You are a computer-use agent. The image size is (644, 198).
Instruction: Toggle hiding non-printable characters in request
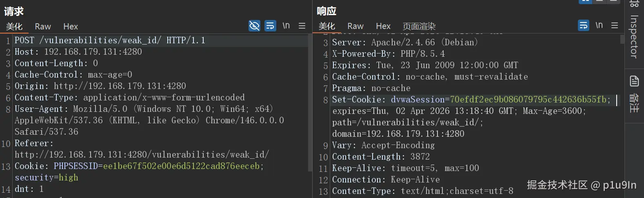coord(254,26)
